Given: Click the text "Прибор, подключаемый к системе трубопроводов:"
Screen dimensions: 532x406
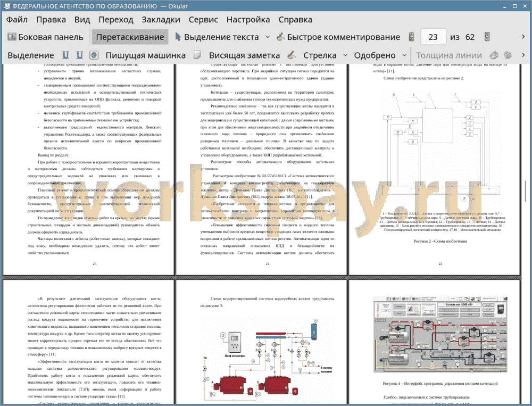Looking at the screenshot, I should 427,397.
